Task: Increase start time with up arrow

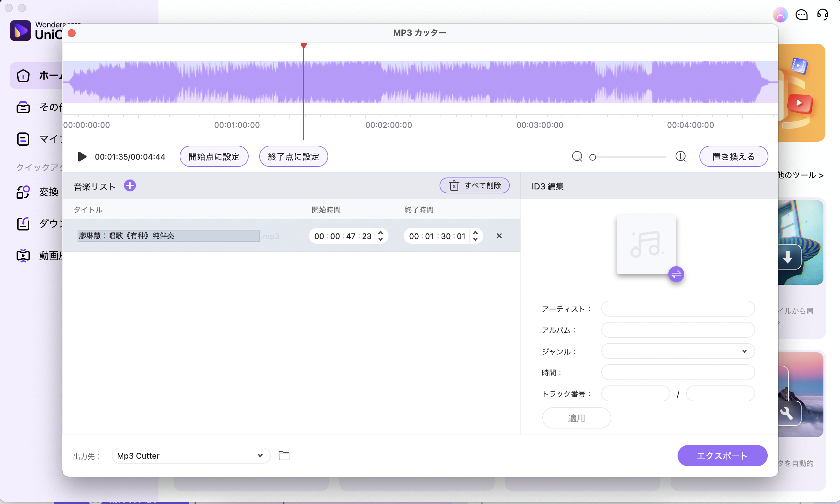Action: pyautogui.click(x=381, y=233)
